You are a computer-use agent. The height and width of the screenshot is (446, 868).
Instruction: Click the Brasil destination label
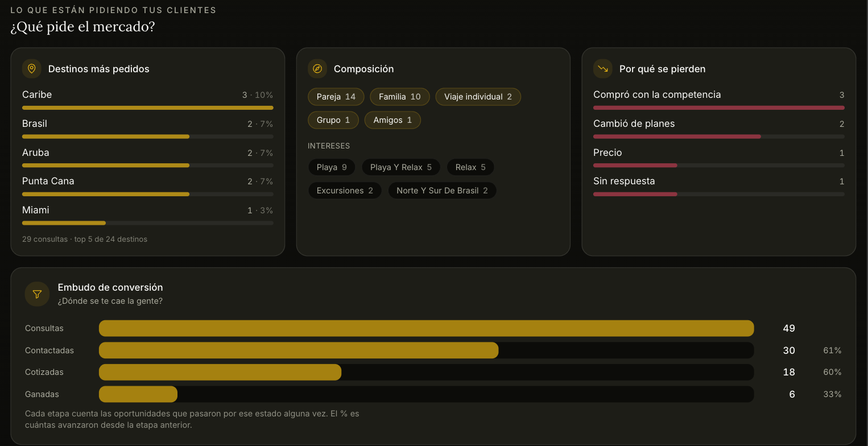pyautogui.click(x=35, y=123)
